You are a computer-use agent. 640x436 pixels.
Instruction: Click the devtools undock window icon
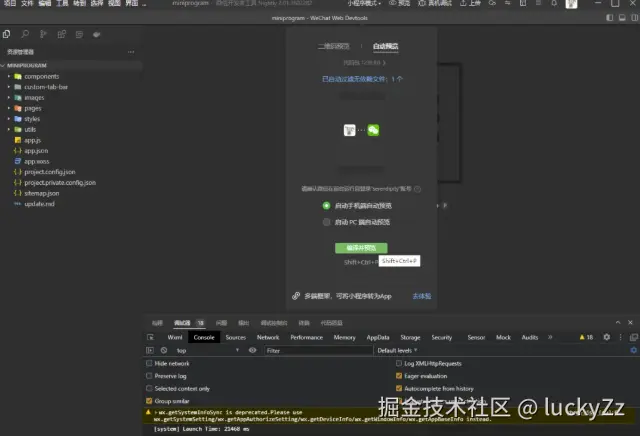[634, 337]
